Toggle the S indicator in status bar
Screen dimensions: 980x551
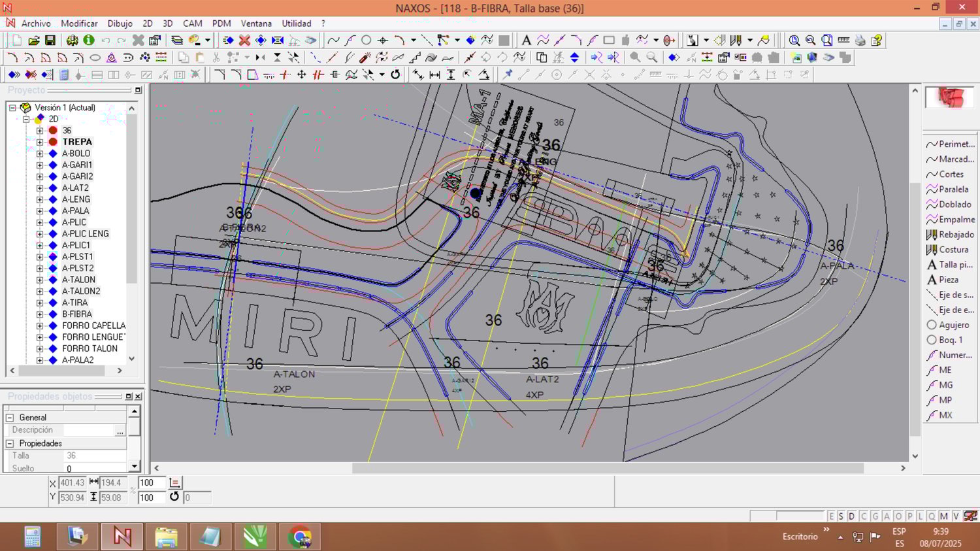pyautogui.click(x=841, y=516)
